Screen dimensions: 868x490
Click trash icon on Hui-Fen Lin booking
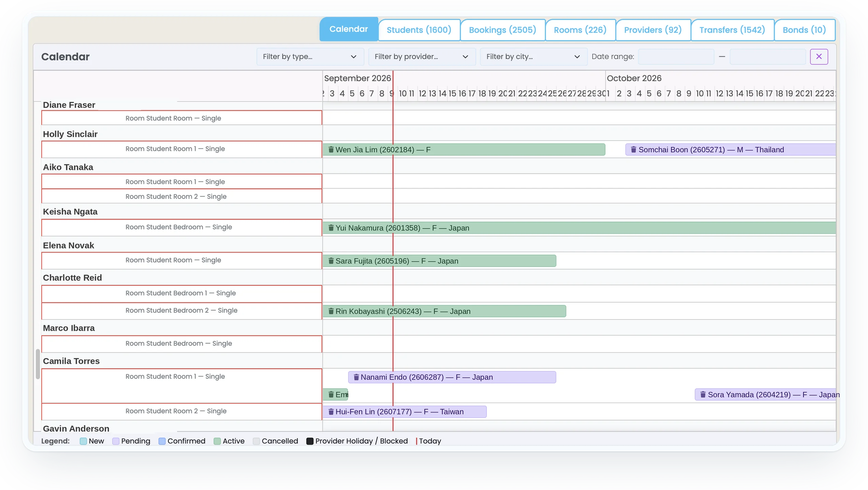(331, 412)
